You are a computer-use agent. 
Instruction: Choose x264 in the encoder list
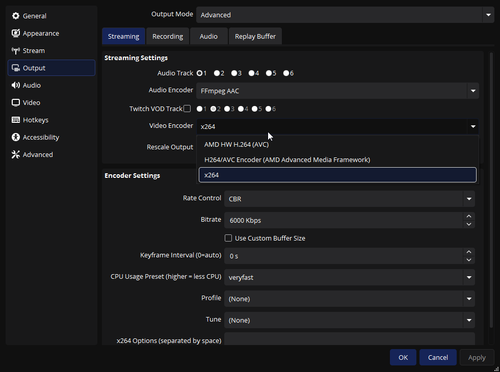pos(338,175)
